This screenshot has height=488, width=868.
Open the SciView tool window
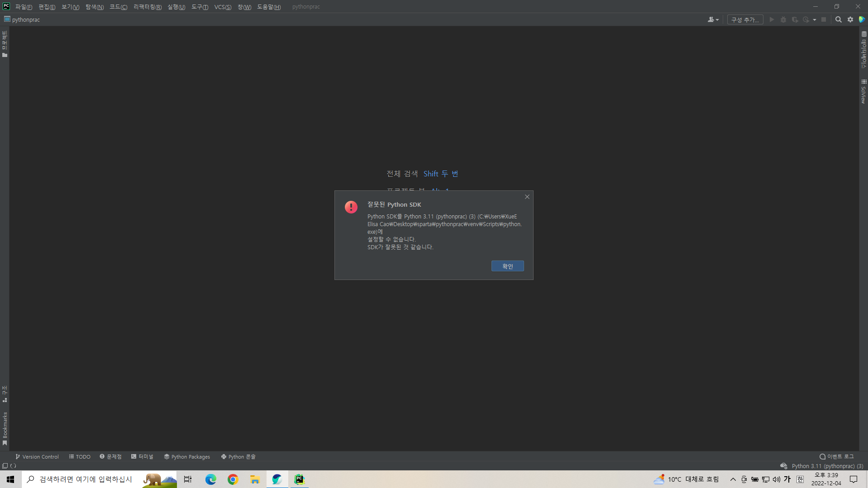[x=864, y=92]
